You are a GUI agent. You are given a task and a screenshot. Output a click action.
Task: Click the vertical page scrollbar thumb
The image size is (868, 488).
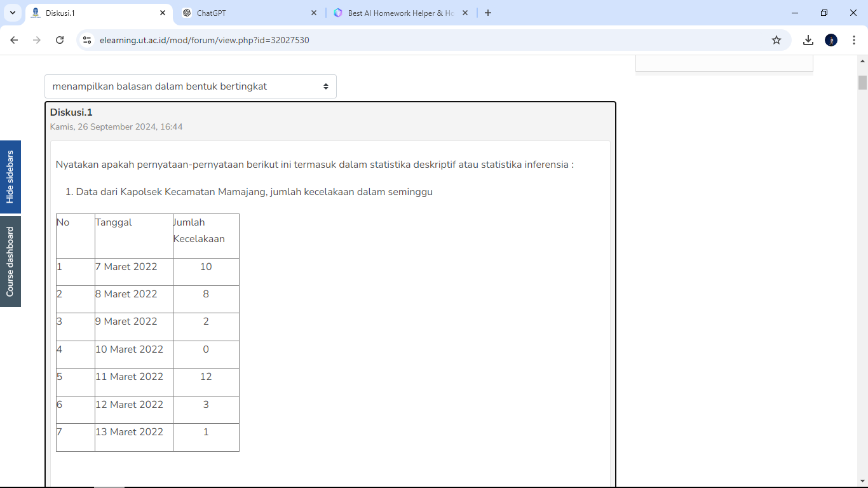click(x=862, y=83)
